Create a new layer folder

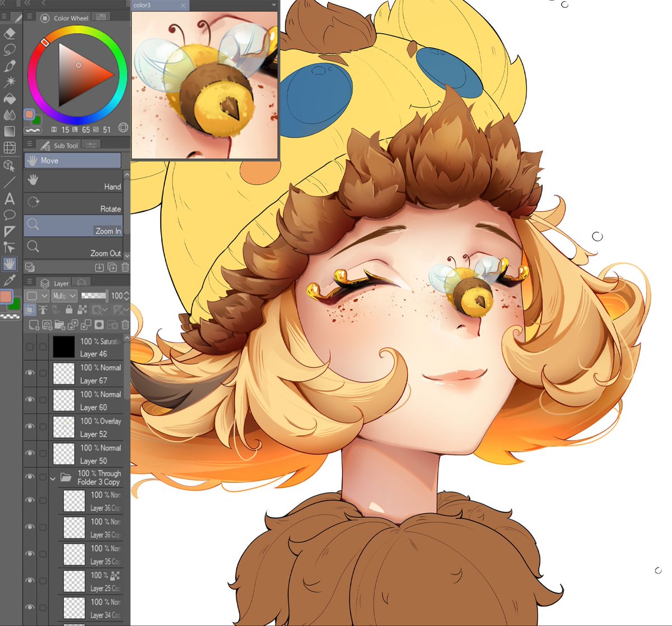pyautogui.click(x=60, y=325)
